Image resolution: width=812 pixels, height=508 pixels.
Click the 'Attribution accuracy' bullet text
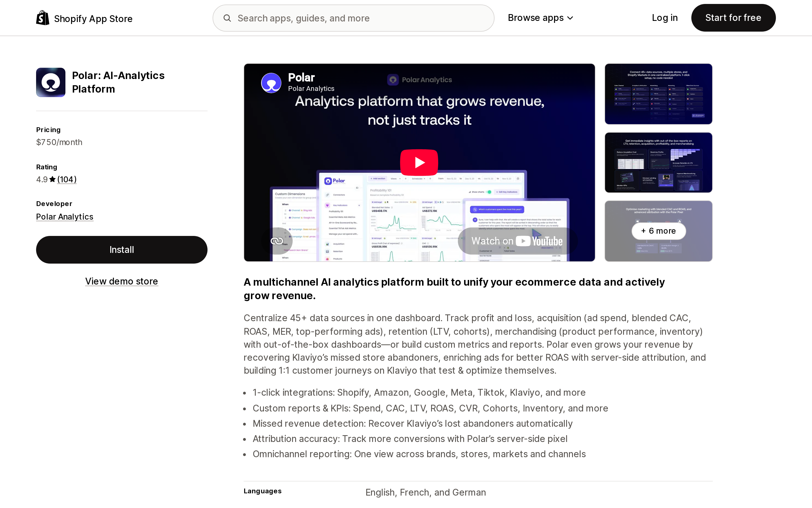410,439
